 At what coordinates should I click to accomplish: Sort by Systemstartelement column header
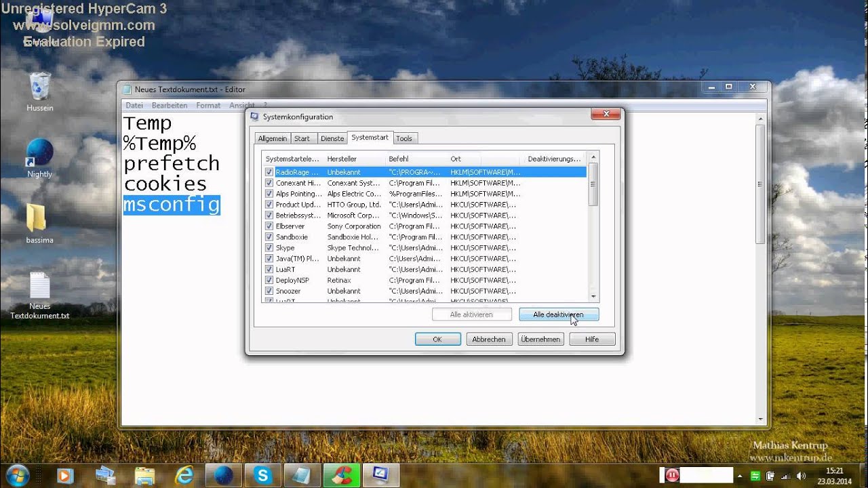[293, 159]
